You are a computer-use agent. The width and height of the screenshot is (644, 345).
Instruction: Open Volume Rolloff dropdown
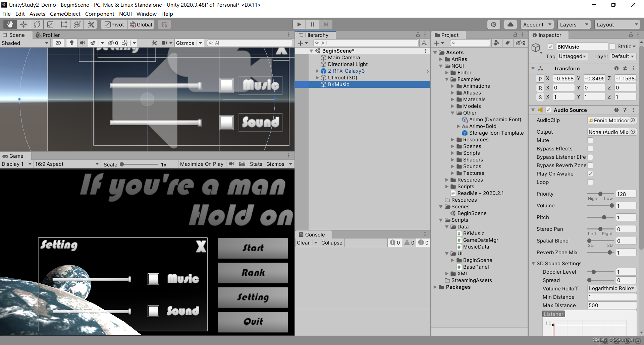click(x=612, y=288)
